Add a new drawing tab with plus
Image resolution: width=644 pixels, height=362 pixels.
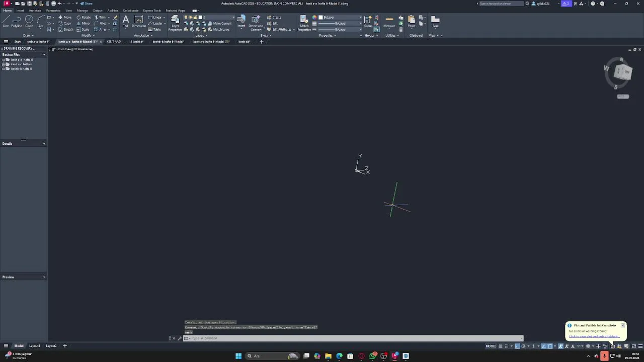coord(261,42)
